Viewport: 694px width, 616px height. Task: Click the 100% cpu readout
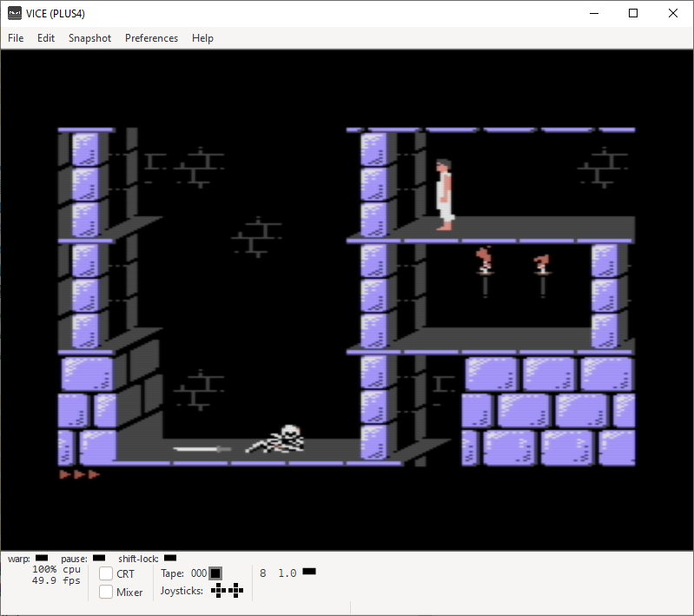pyautogui.click(x=56, y=569)
